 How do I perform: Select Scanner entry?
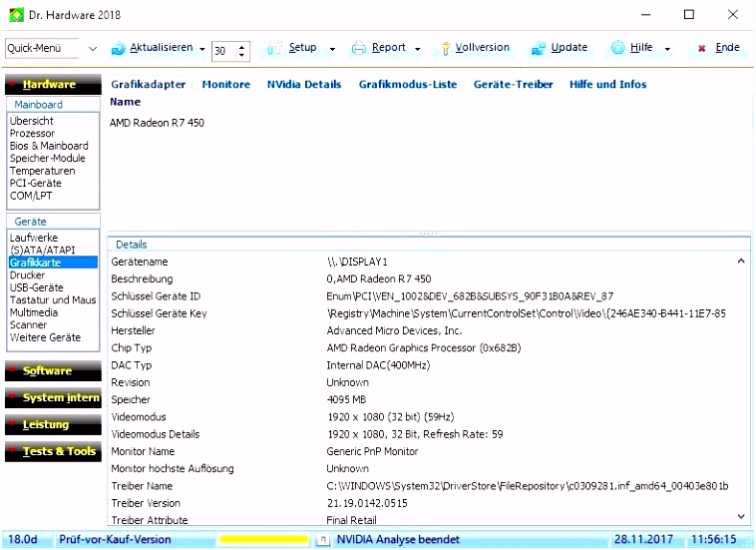tap(29, 325)
